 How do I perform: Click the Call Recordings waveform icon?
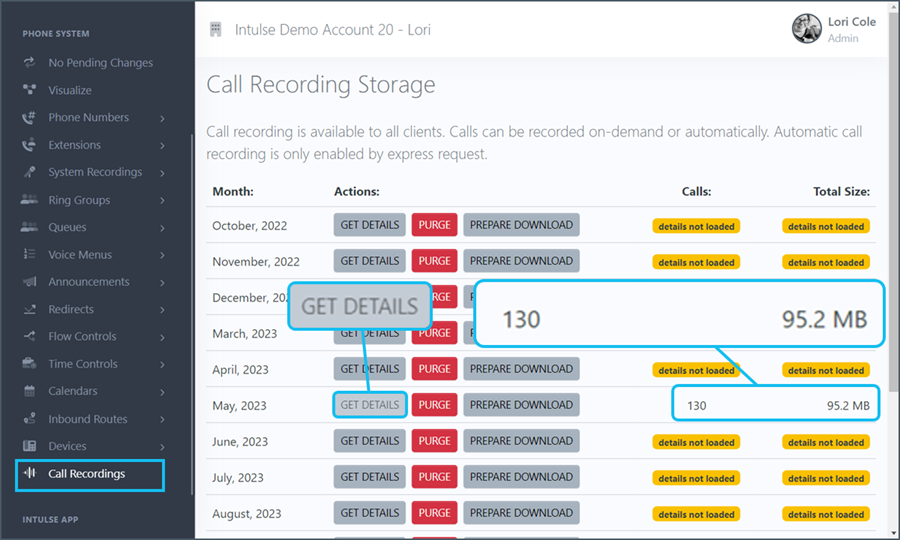coord(30,473)
